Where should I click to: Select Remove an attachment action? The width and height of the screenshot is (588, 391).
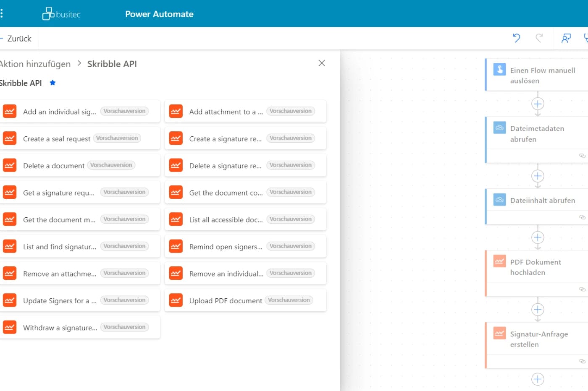tap(80, 274)
